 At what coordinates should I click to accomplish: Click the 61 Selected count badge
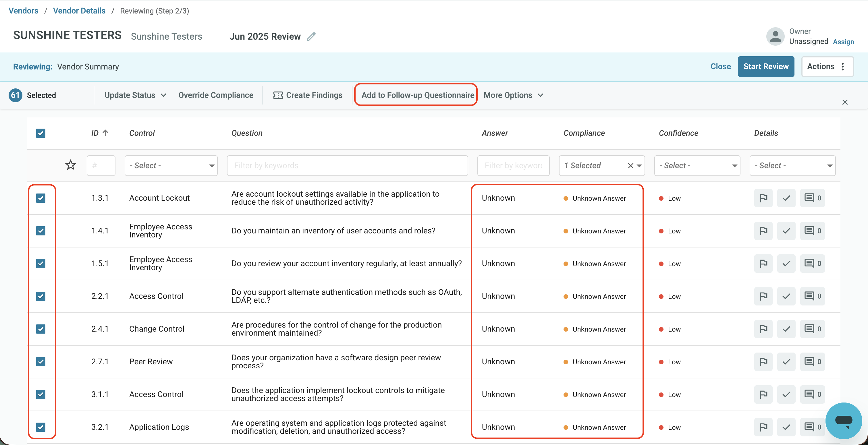click(x=16, y=95)
